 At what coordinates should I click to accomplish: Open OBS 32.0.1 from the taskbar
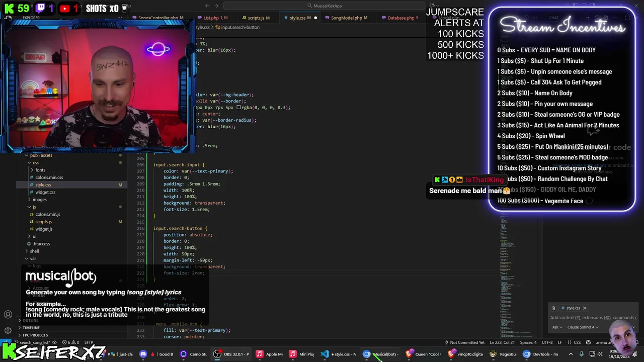click(x=231, y=354)
